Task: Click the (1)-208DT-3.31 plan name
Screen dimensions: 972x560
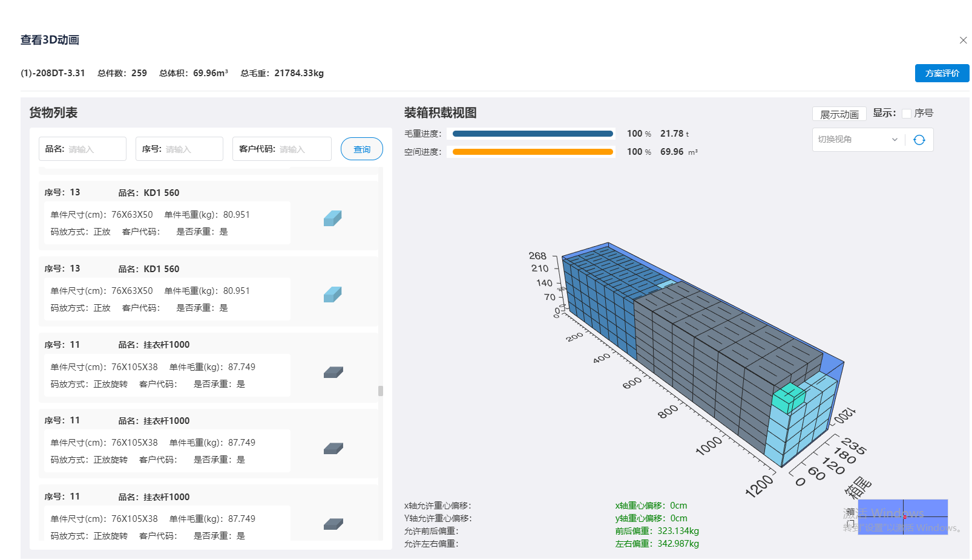Action: (53, 73)
